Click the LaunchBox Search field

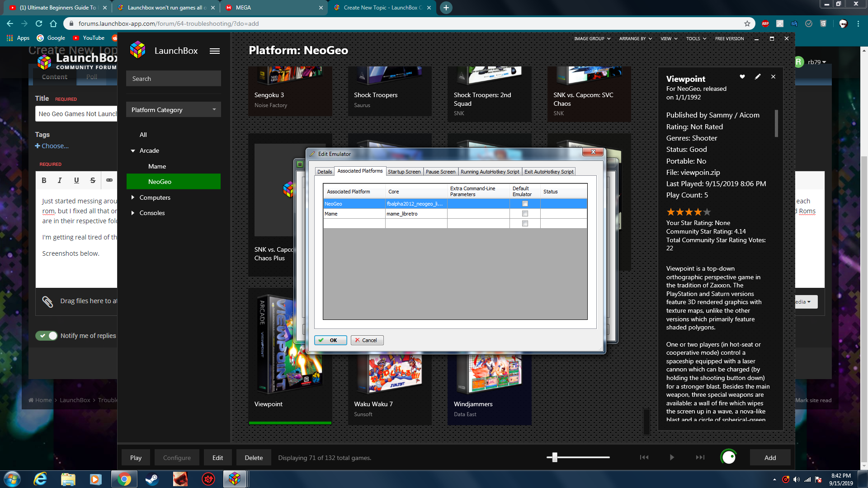(x=174, y=79)
